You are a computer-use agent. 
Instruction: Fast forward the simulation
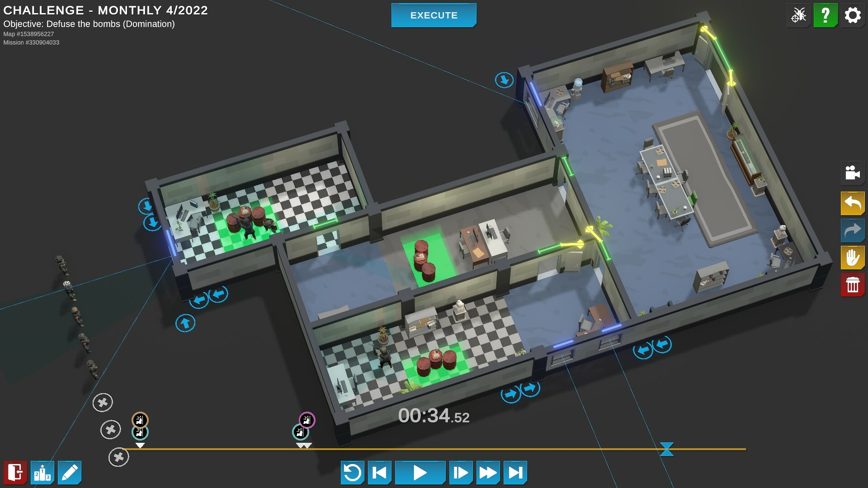(488, 473)
